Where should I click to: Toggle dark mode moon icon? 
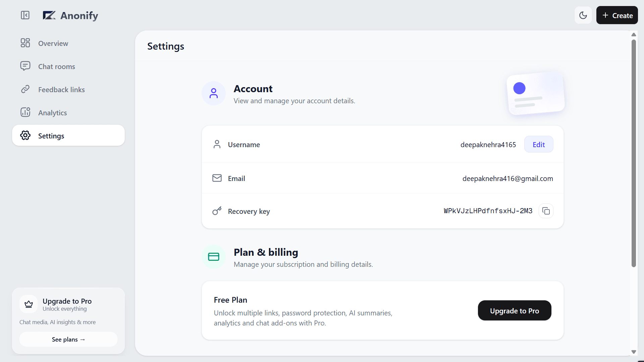(583, 15)
